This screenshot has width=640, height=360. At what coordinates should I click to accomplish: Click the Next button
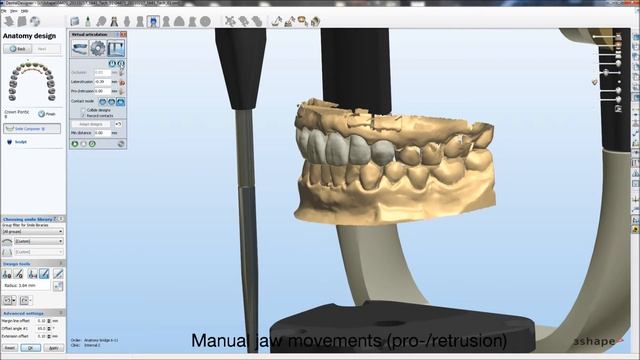pos(47,49)
